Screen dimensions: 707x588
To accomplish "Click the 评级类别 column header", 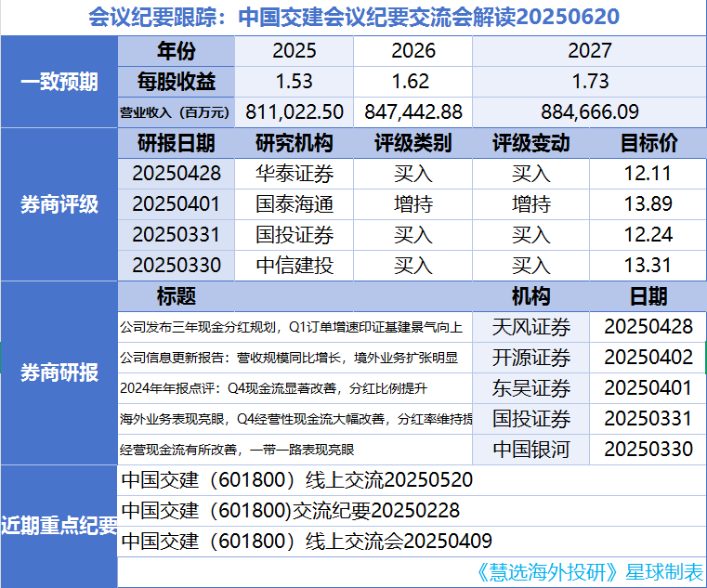I will [x=412, y=143].
